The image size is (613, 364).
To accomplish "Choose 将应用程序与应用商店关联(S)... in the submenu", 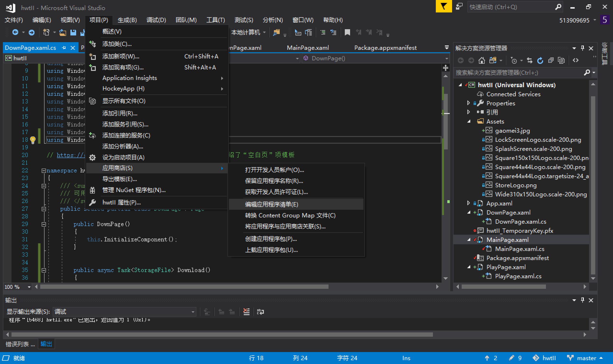I will click(x=296, y=226).
